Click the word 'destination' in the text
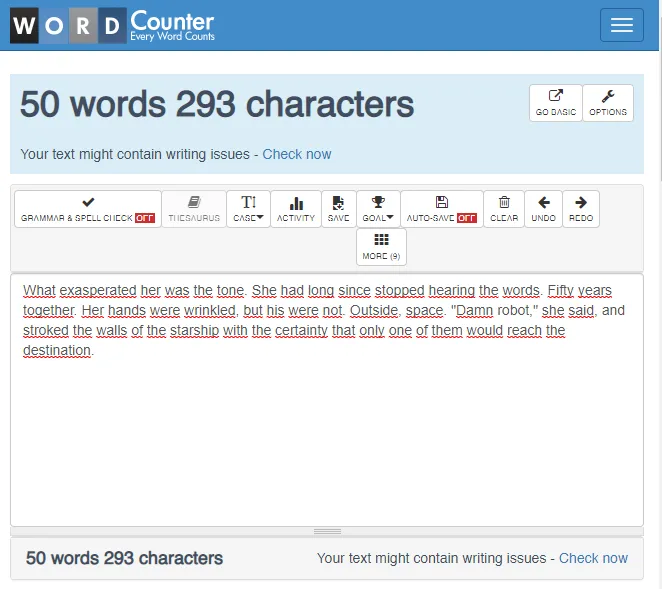The width and height of the screenshot is (662, 589). 57,350
